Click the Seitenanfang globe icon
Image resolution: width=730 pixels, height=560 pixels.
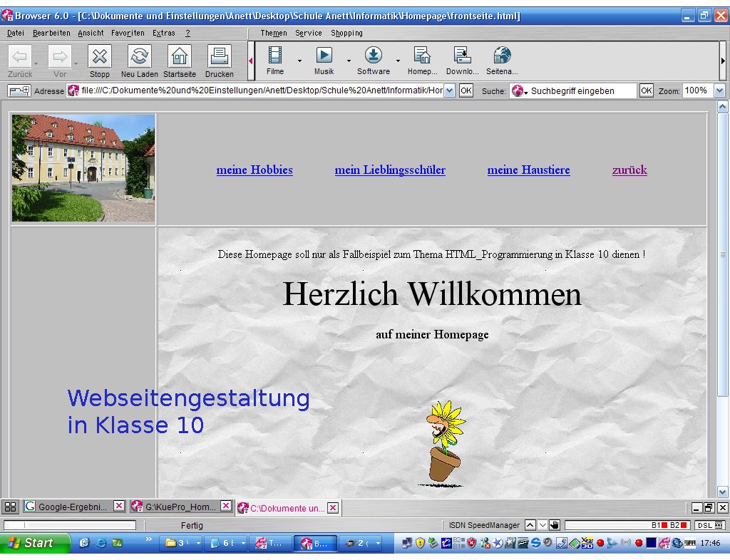tap(501, 56)
